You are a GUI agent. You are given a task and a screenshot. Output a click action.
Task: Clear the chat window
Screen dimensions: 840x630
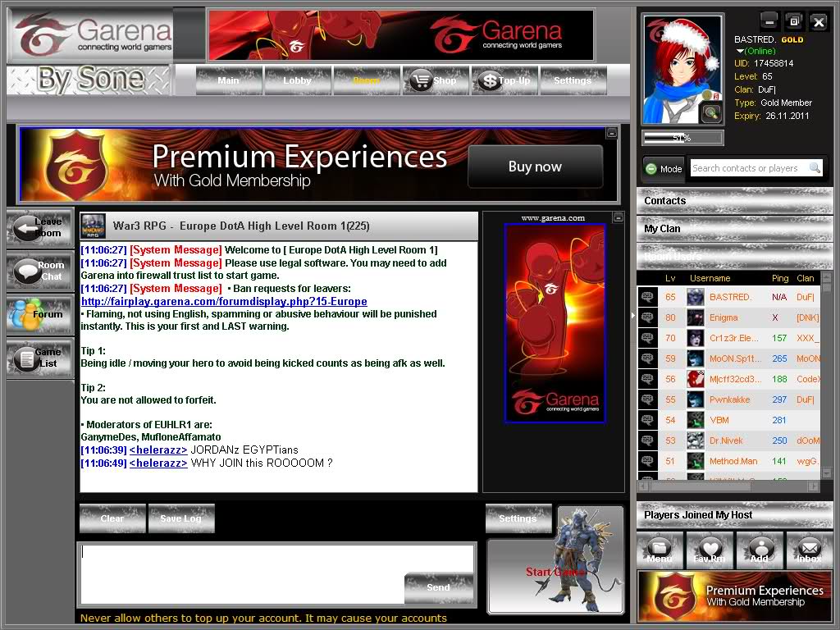112,518
